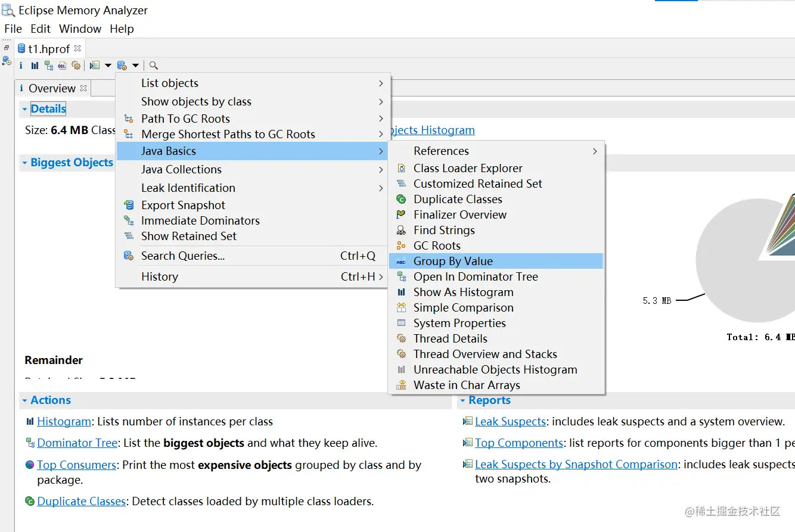Screen dimensions: 795x532
Task: Open the Duplicate Classes link under Actions
Action: [x=81, y=502]
